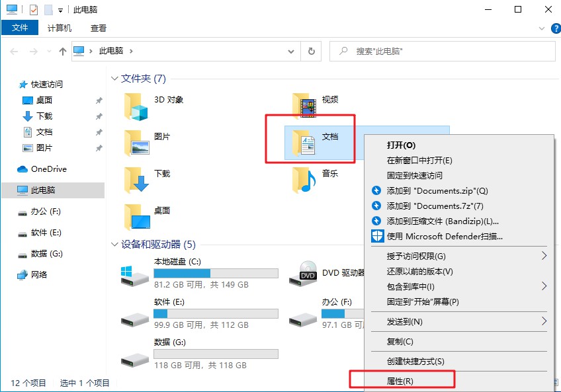Click the 3D 对象 folder icon
Screen dimensions: 561x392
136,105
